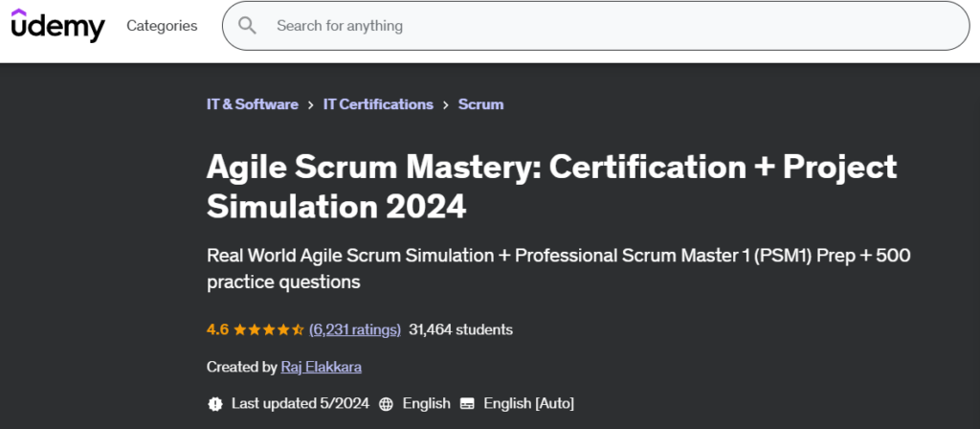Click the globe language icon
This screenshot has height=429, width=980.
387,404
